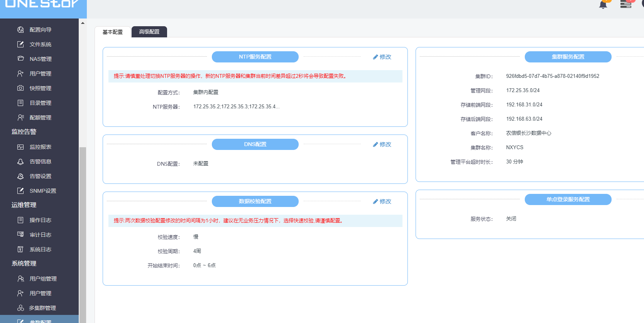Click 修改 for 数据校验配置
Screen dimensions: 644x323
[382, 202]
